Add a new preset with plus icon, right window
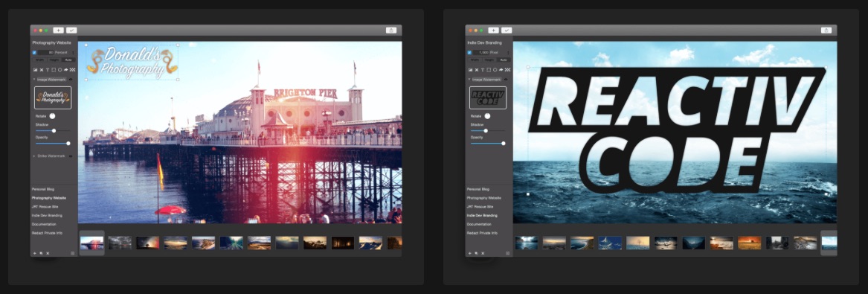The height and width of the screenshot is (294, 868). [469, 253]
